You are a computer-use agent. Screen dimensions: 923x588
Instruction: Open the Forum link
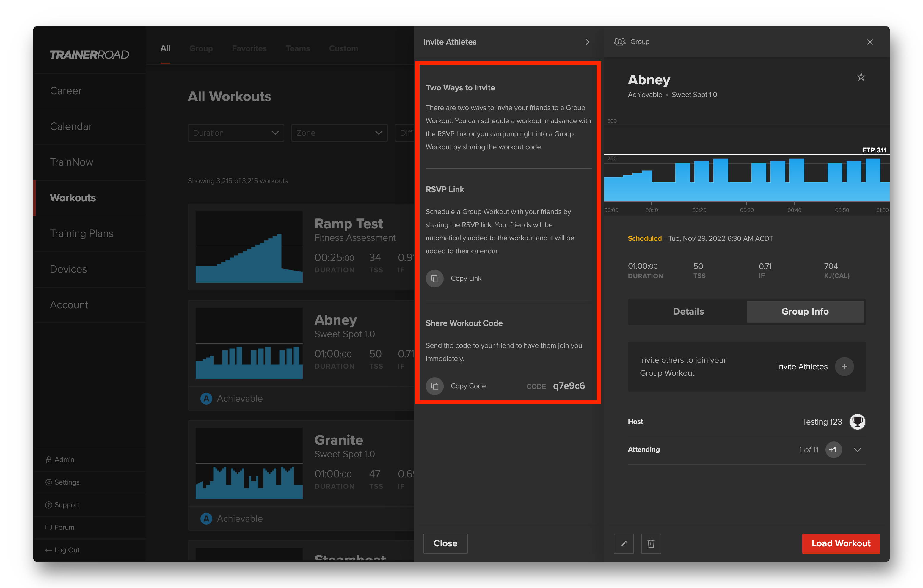pyautogui.click(x=60, y=527)
